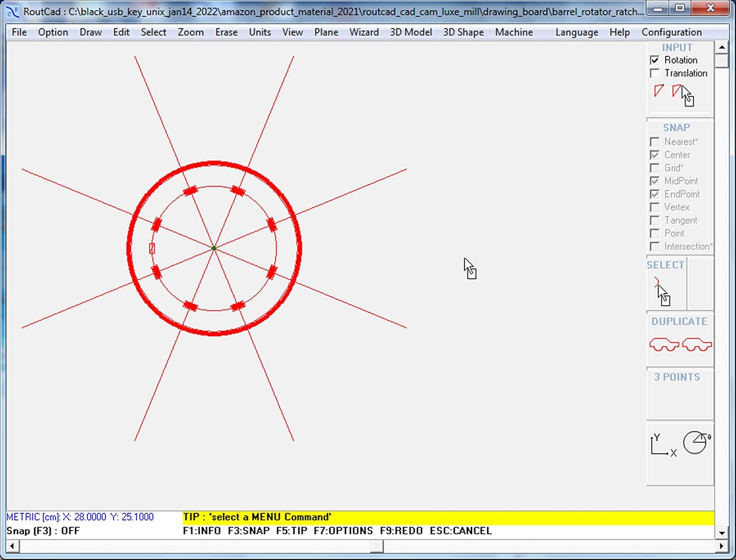Select the polar angle circle icon
Screen dimensions: 736x560
[696, 443]
